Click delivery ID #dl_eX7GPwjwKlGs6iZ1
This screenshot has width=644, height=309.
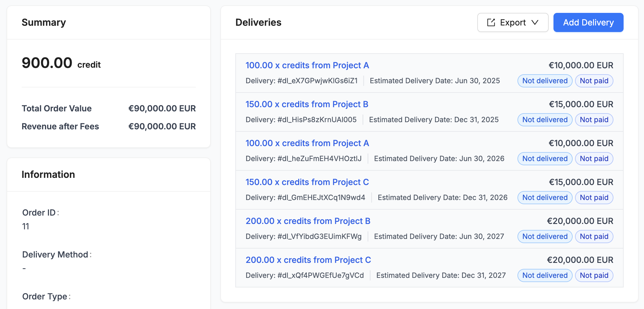tap(318, 81)
